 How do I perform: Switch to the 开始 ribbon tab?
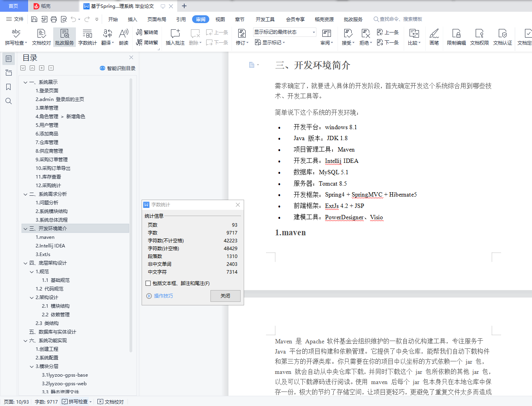point(113,19)
